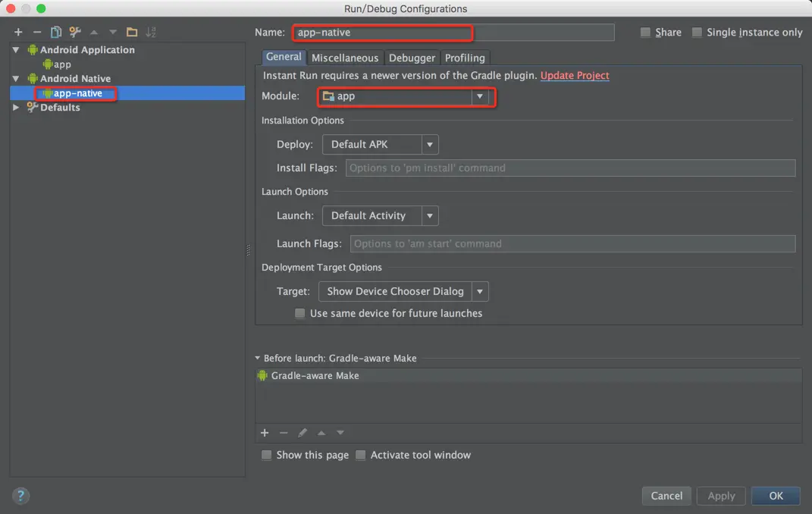Open the Debugger tab
Image resolution: width=812 pixels, height=514 pixels.
(412, 58)
